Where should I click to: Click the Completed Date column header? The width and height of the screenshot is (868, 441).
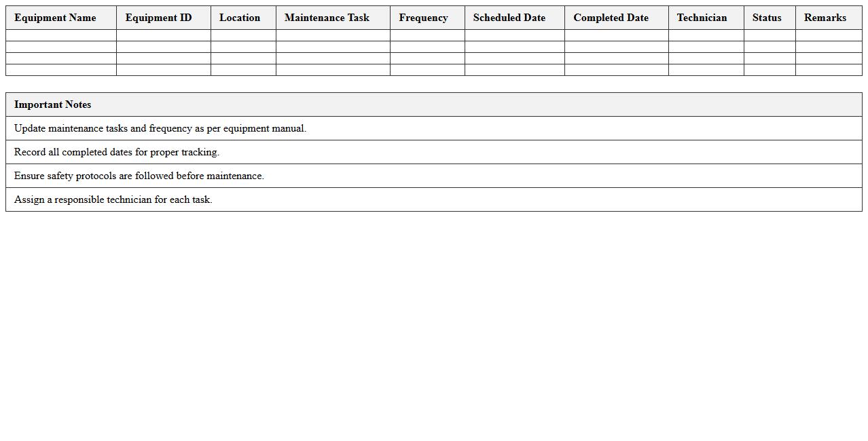[611, 18]
